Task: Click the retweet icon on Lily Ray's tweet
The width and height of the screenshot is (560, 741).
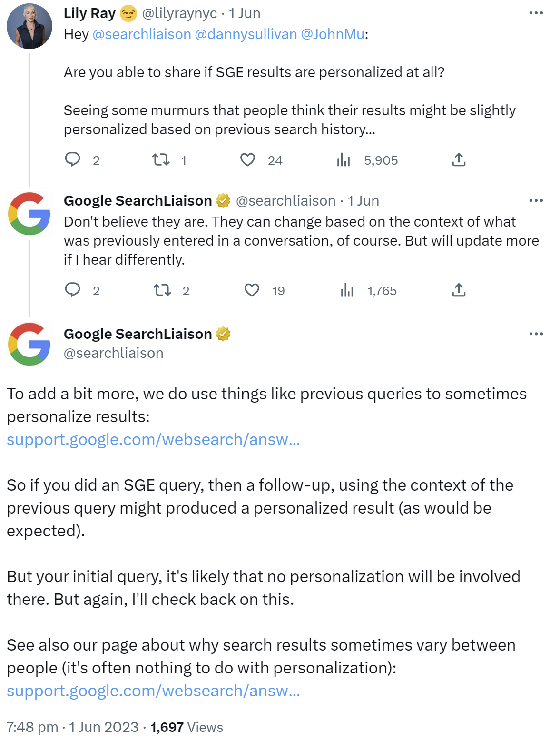Action: (162, 160)
